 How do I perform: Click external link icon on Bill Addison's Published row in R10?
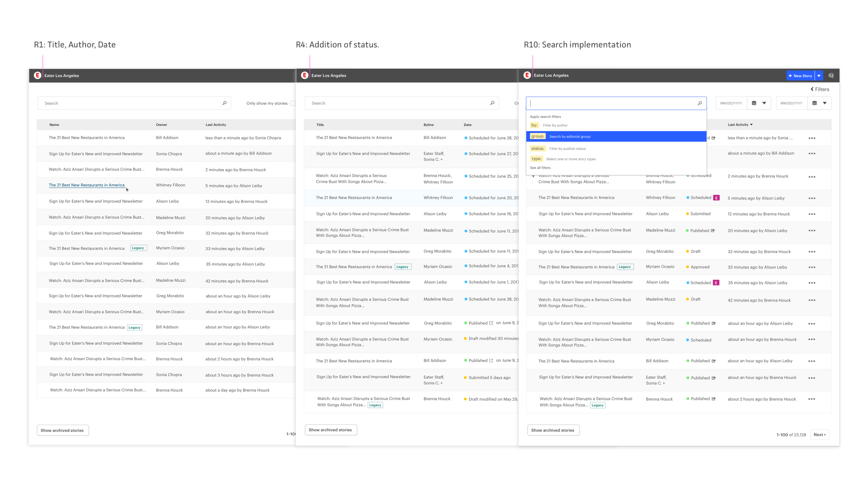(714, 361)
